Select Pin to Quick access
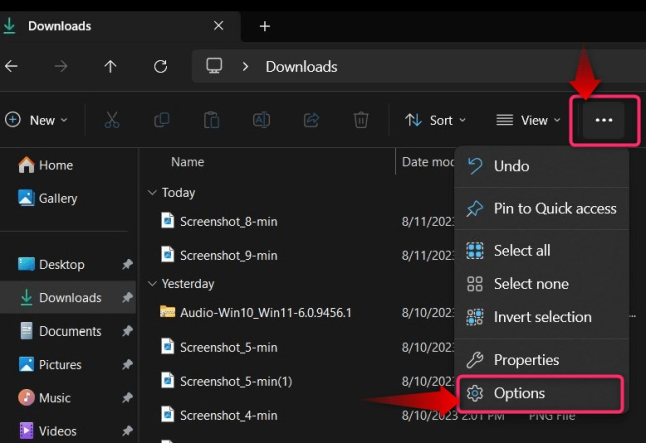This screenshot has width=646, height=443. [541, 209]
